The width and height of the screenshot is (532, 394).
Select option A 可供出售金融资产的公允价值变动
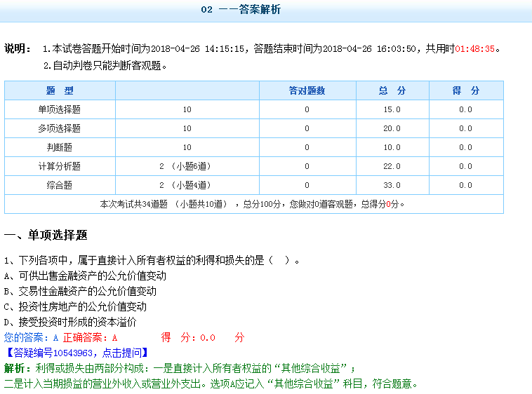click(x=85, y=276)
